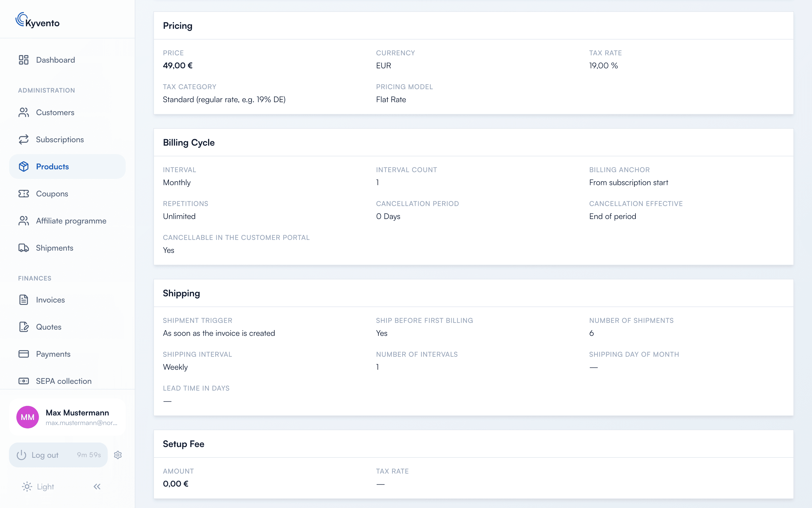Click the tax rate value 19,00 %

[x=603, y=65]
